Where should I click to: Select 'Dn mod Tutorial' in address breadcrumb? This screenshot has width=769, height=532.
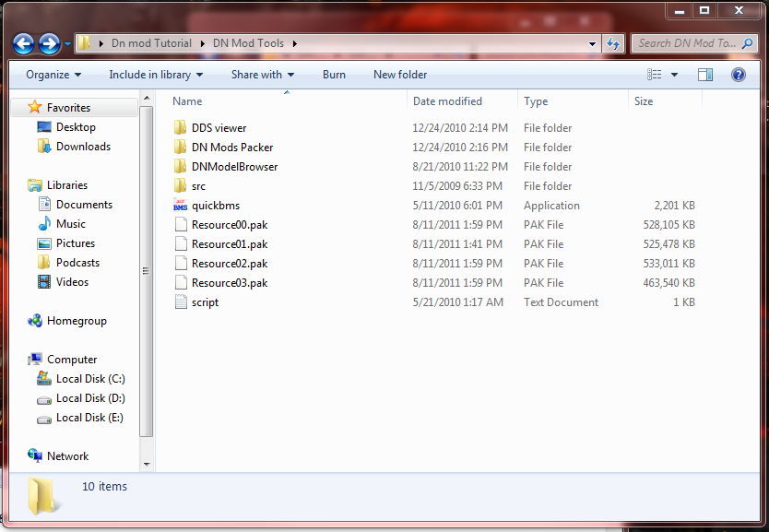151,43
